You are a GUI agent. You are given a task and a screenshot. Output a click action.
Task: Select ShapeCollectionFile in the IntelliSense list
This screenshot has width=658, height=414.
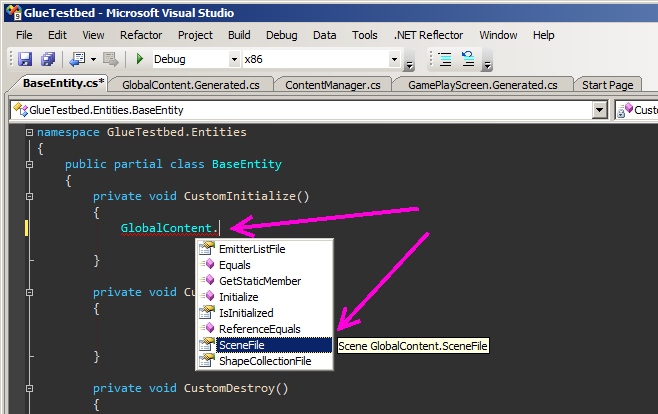pos(265,361)
